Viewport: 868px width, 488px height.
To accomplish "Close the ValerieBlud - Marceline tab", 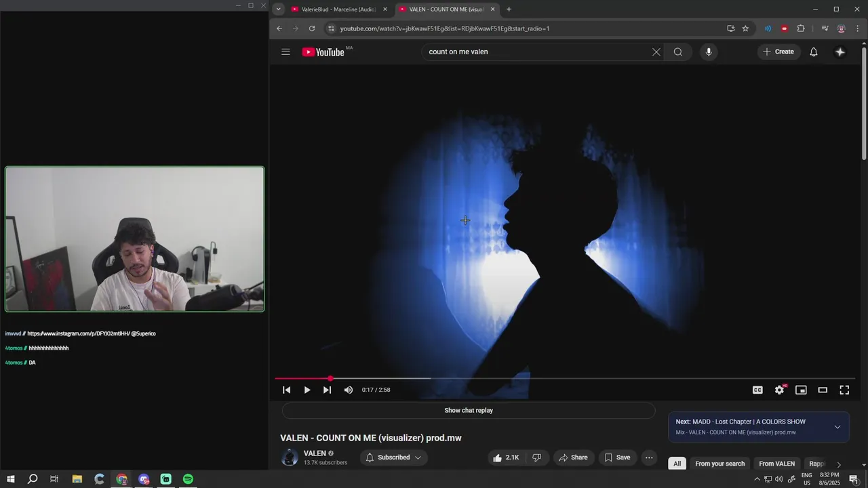I will click(385, 9).
